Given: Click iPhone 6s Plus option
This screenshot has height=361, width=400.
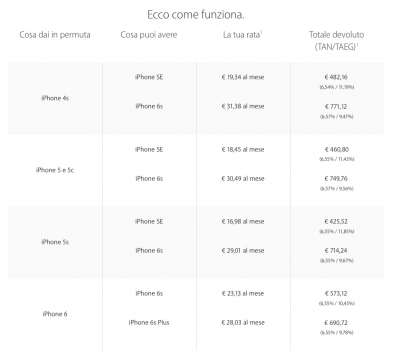Looking at the screenshot, I should click(x=149, y=323).
